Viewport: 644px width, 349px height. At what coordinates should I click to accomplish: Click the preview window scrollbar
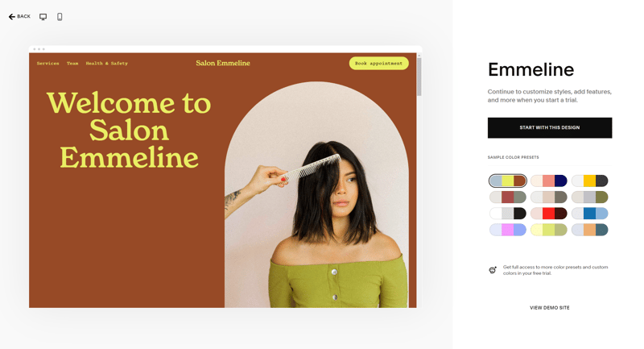tap(419, 77)
